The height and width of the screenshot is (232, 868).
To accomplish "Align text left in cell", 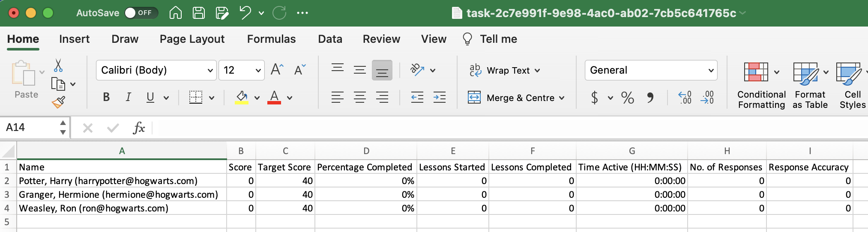I will tap(338, 98).
